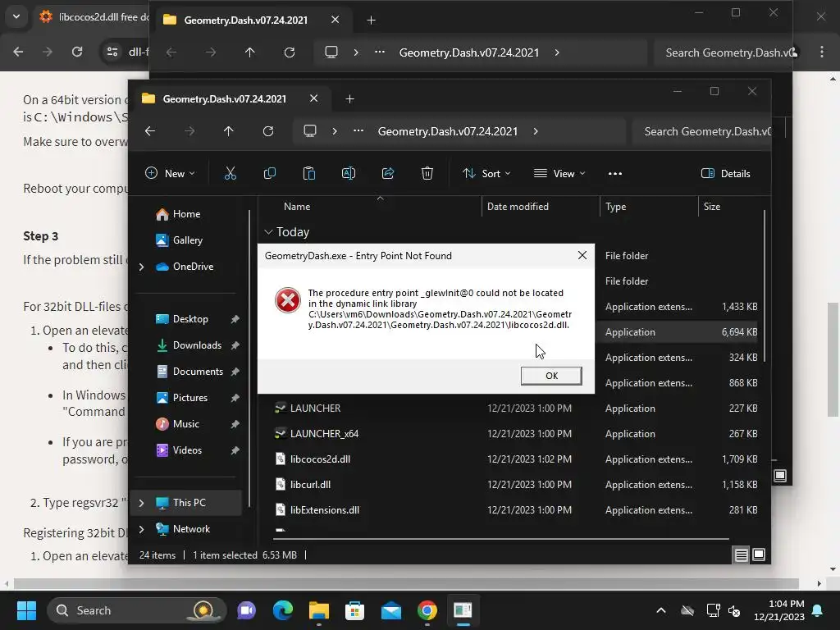Click OK in the error dialog

pos(551,376)
